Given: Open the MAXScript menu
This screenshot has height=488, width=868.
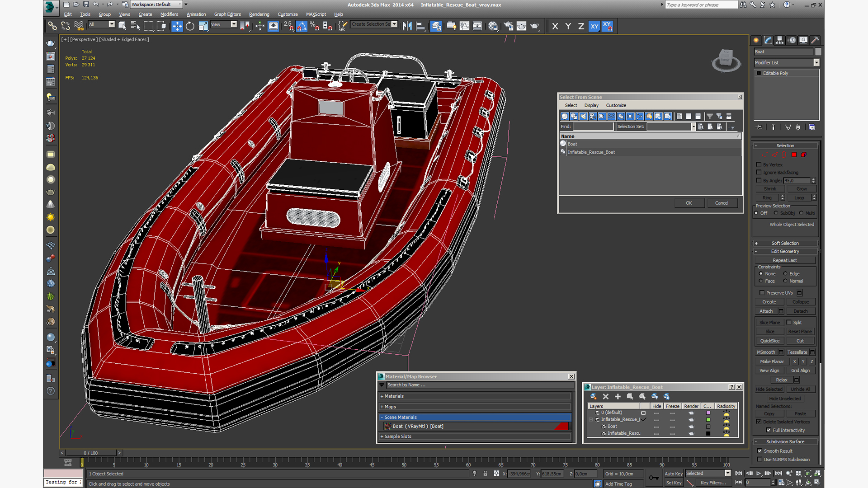Looking at the screenshot, I should tap(316, 14).
